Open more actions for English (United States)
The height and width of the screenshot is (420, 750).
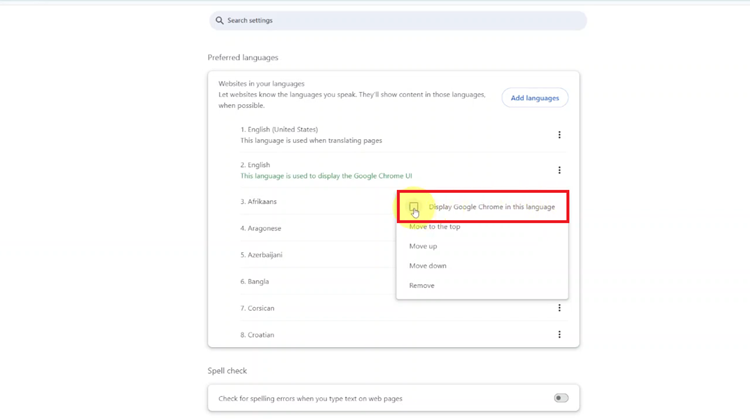pyautogui.click(x=559, y=135)
